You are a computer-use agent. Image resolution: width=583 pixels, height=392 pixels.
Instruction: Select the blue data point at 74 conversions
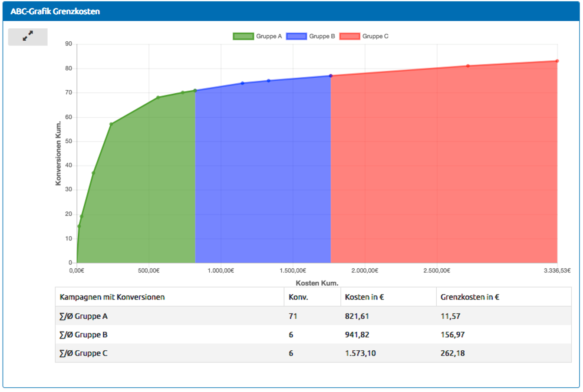243,83
